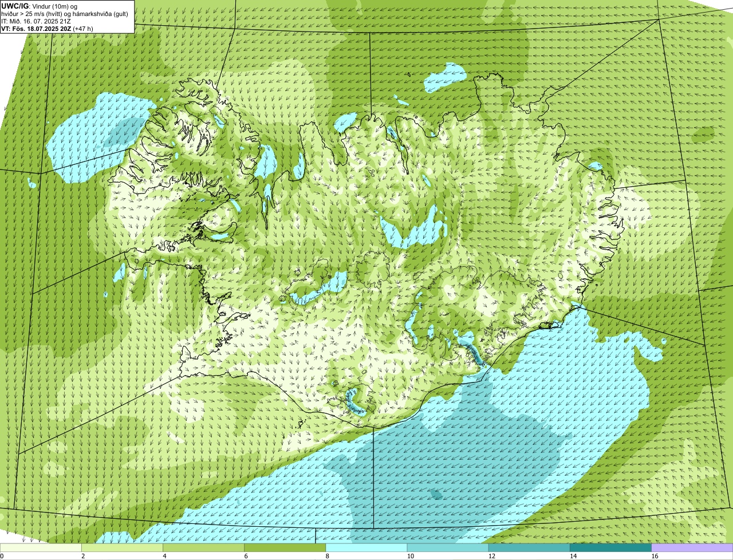Click the yellow-green 2–4 m/s legend swatch

[122, 548]
